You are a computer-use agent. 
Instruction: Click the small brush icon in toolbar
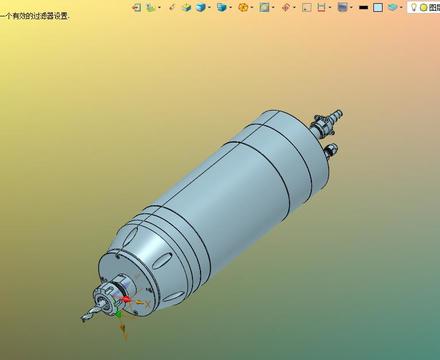[172, 7]
